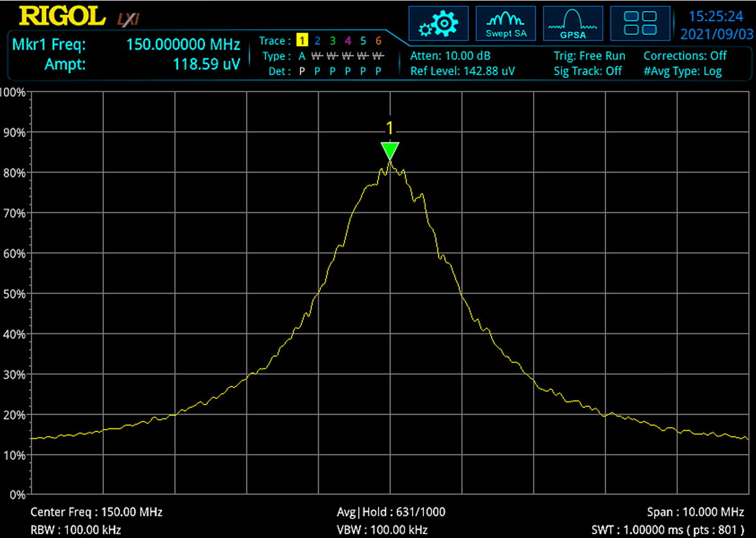This screenshot has width=756, height=538.
Task: Select the Swept SA measurement mode
Action: click(x=506, y=23)
